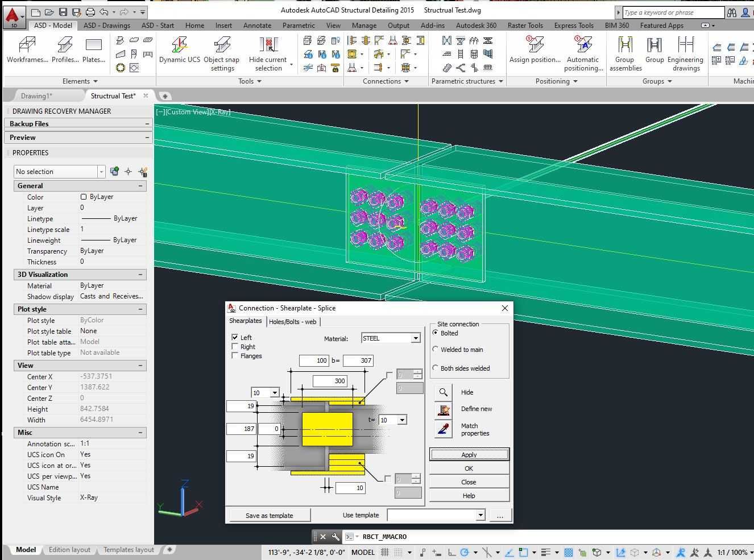The image size is (754, 560).
Task: Open the ASD - Drawings ribbon tab
Action: coord(107,25)
